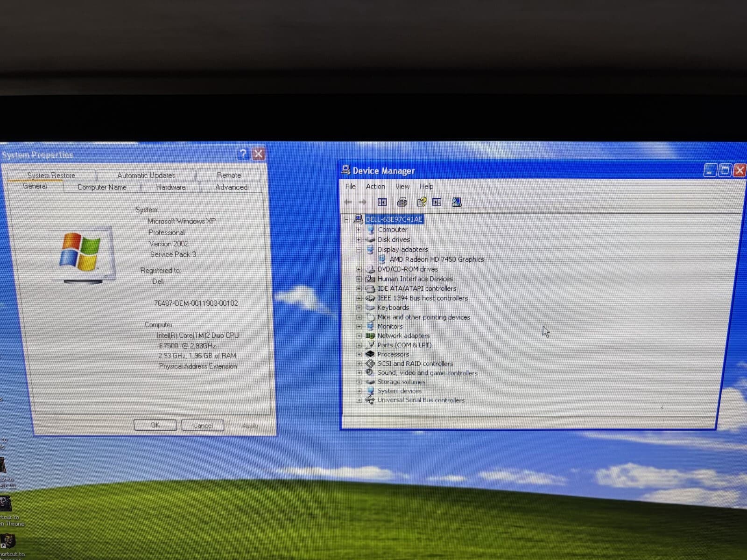This screenshot has height=560, width=747.
Task: Click the Display adapters device icon
Action: click(371, 249)
